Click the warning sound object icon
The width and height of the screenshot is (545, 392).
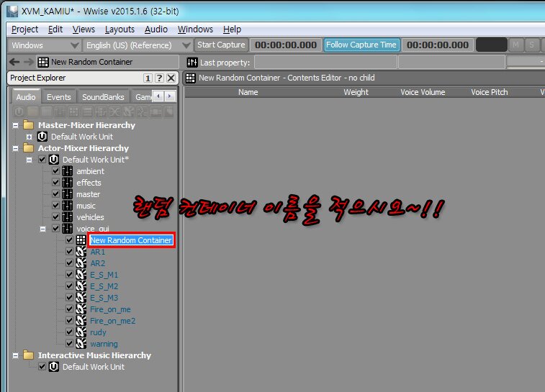click(81, 343)
